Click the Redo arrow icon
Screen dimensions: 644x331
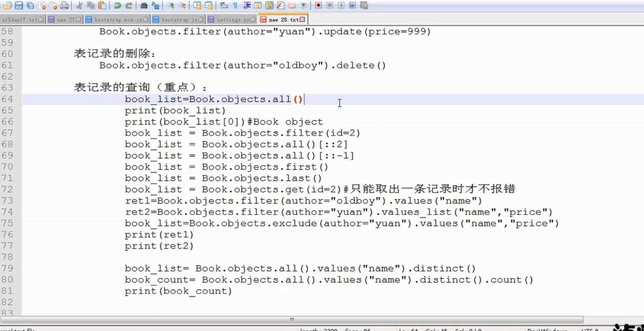point(129,5)
